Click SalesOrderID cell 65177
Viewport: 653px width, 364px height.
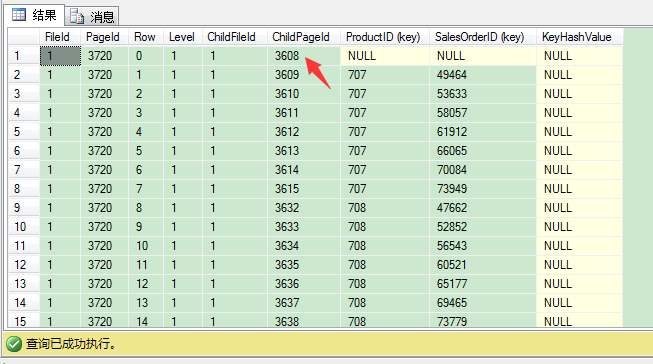coord(483,284)
